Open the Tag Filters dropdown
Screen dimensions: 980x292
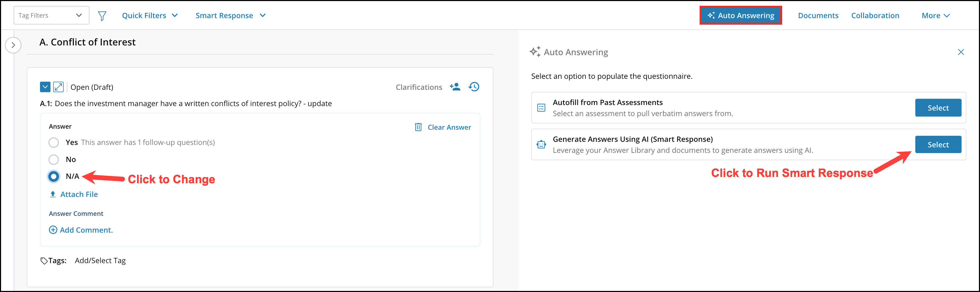(x=51, y=15)
